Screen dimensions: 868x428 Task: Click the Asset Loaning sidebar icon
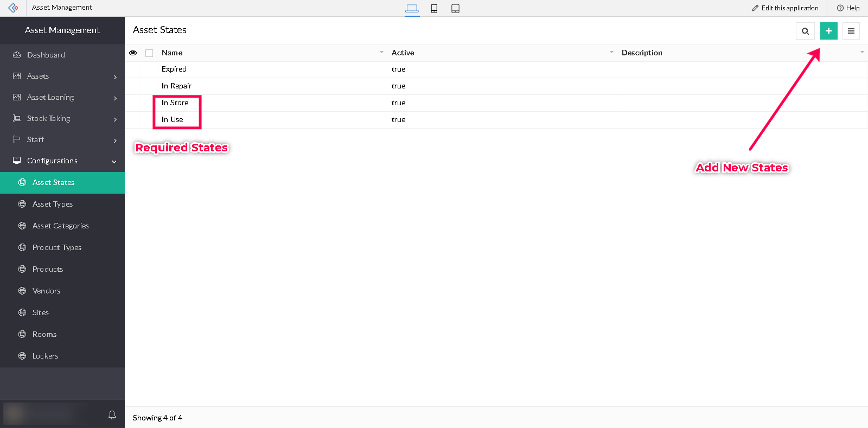pos(17,97)
